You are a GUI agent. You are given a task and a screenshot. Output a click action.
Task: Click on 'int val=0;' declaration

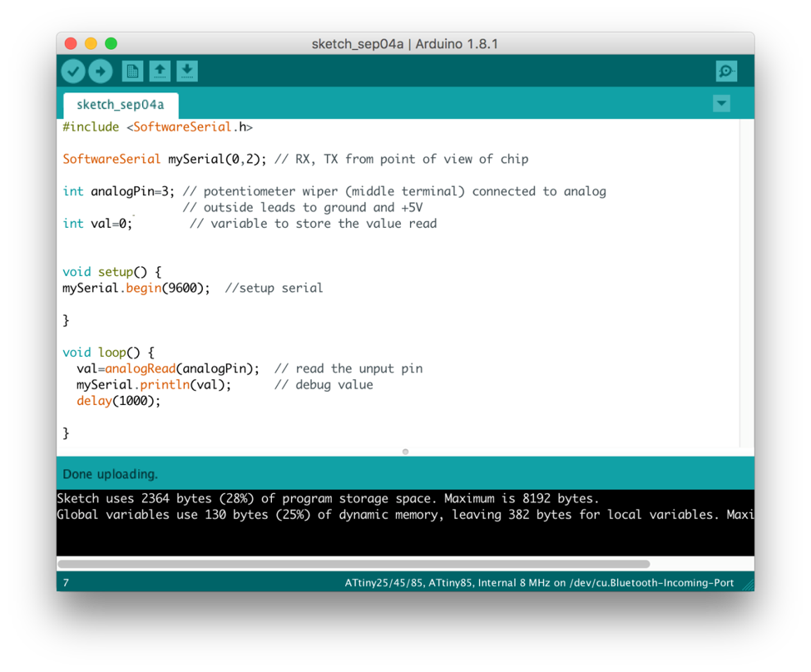(x=98, y=224)
